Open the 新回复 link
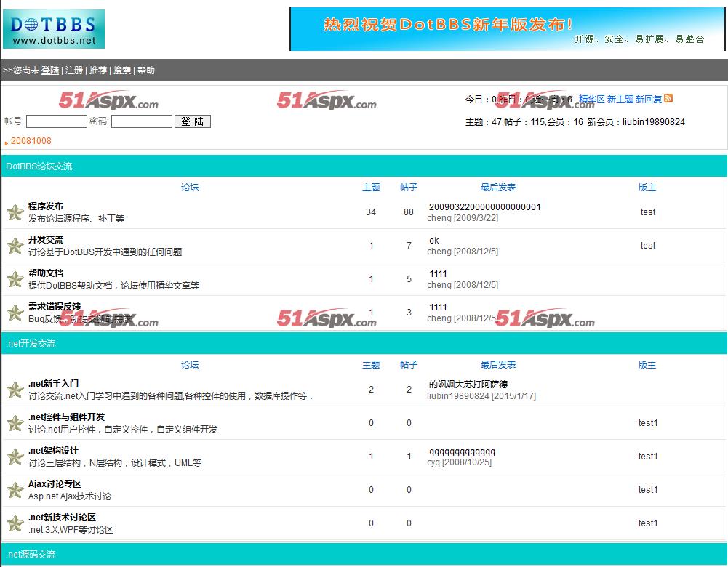 point(649,99)
